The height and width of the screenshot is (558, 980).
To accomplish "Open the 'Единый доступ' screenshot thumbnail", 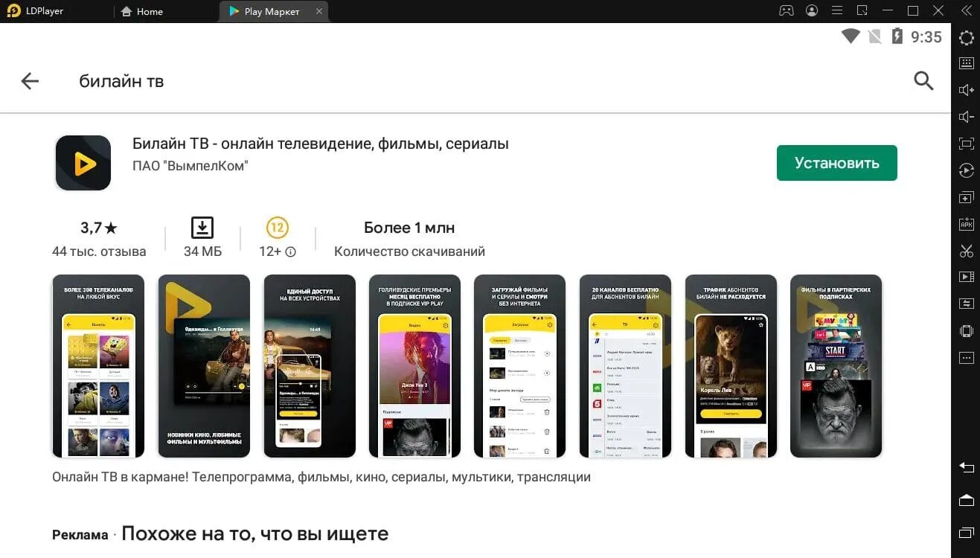I will 310,366.
